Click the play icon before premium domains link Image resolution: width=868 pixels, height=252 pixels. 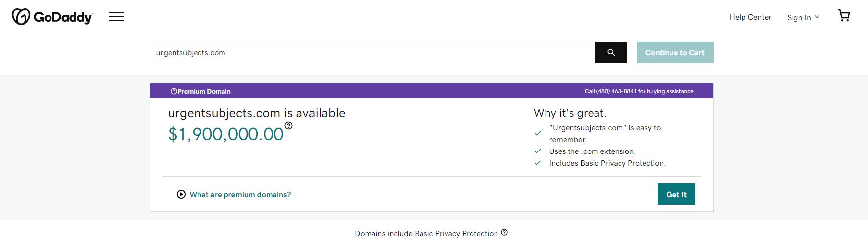181,194
